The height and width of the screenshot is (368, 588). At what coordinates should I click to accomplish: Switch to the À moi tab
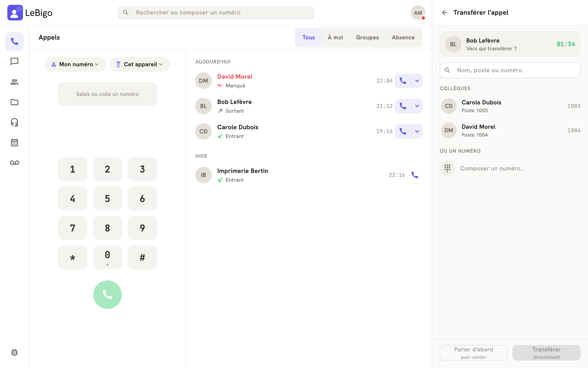[335, 37]
